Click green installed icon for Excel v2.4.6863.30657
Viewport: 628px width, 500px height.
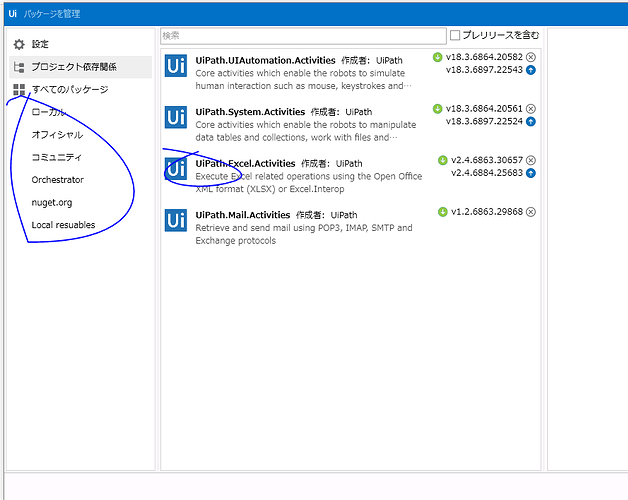(443, 160)
